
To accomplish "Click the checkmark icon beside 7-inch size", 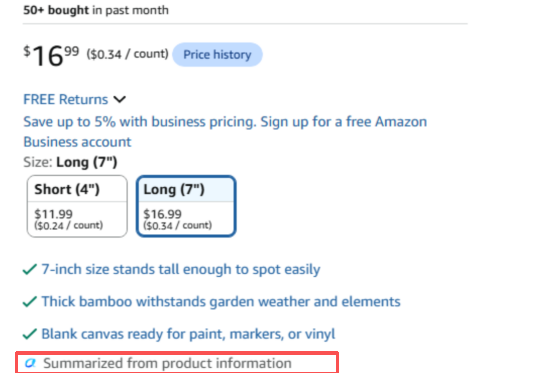I will 30,270.
